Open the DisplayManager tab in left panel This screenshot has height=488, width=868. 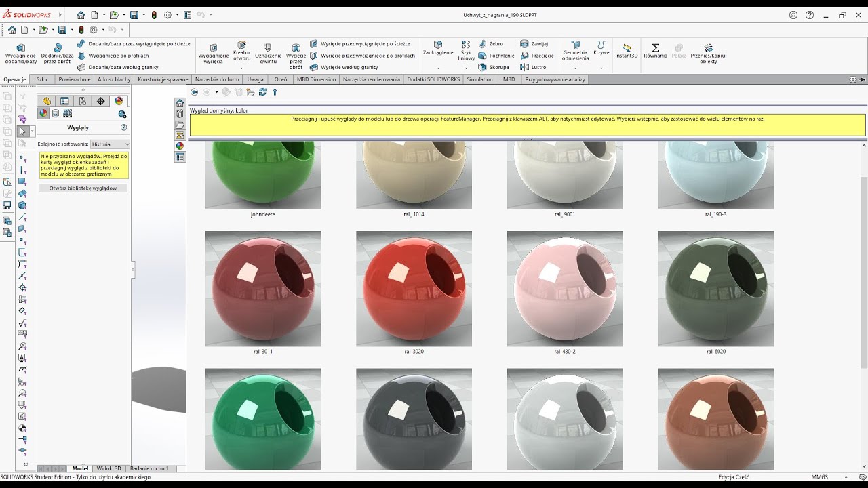point(119,101)
